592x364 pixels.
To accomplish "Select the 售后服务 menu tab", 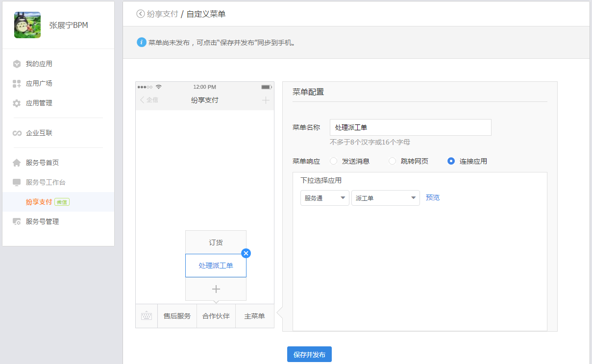I will 177,316.
